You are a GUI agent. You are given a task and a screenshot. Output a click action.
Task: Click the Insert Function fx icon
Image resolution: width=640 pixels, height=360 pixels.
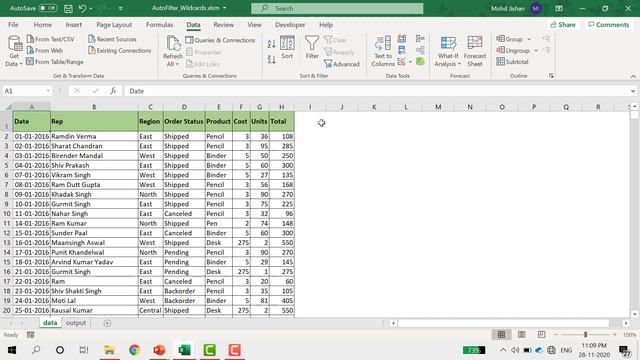click(x=113, y=91)
